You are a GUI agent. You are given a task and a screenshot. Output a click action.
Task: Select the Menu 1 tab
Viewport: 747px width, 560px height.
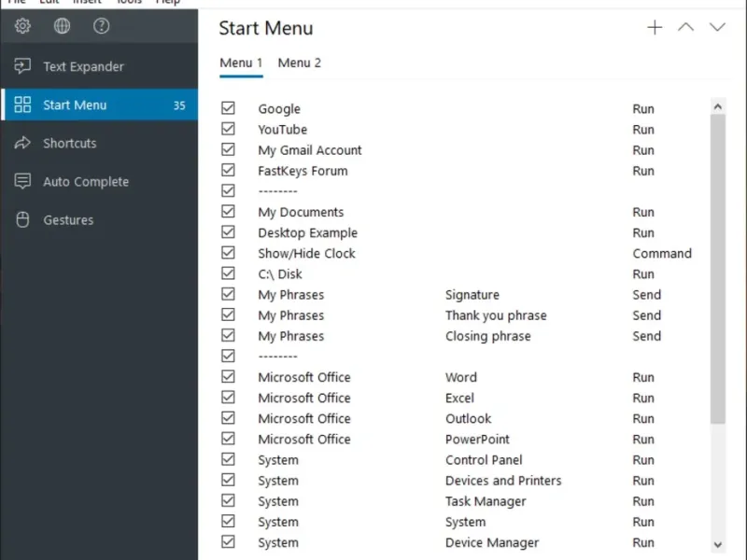pos(241,63)
